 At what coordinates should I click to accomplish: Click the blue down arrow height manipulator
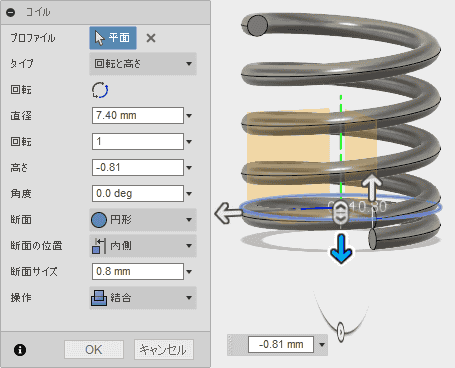tap(341, 248)
